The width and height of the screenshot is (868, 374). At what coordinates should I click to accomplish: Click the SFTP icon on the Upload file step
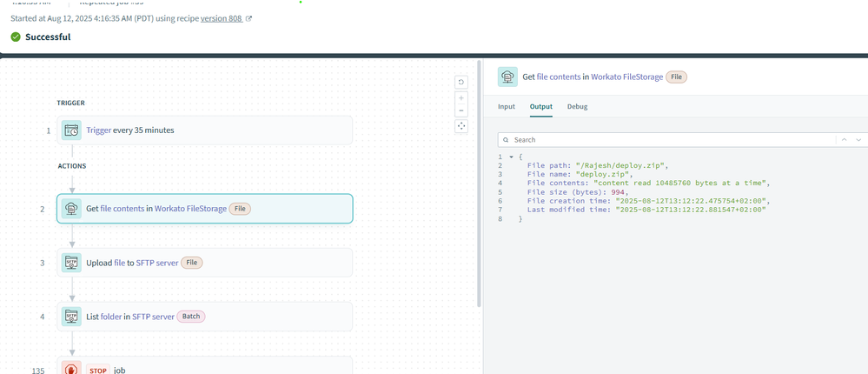[x=71, y=263]
